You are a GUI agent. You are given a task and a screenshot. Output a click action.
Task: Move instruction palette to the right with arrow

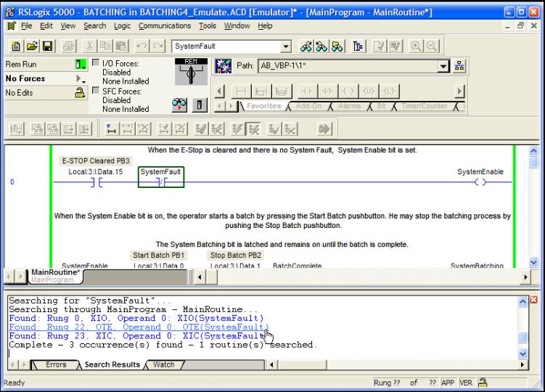459,91
